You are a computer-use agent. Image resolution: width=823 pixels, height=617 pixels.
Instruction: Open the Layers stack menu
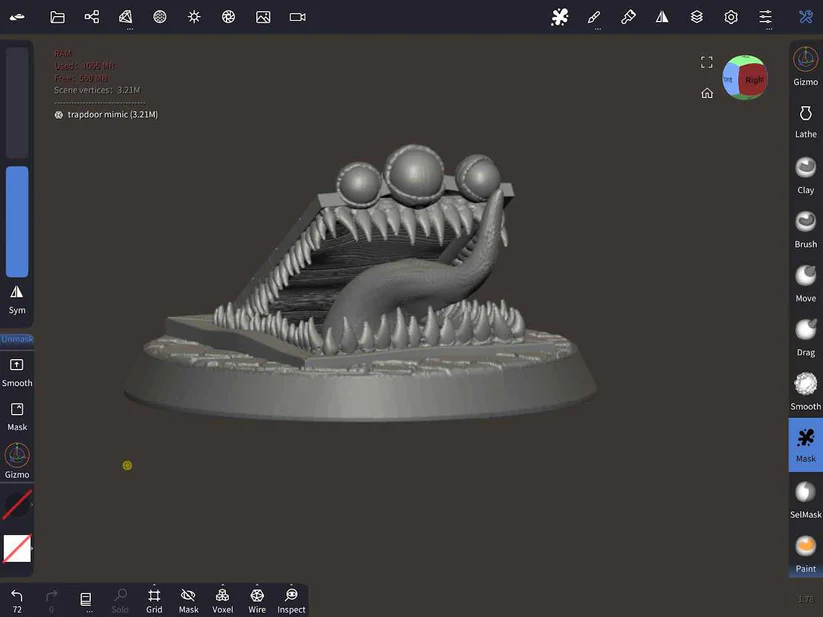pos(697,17)
